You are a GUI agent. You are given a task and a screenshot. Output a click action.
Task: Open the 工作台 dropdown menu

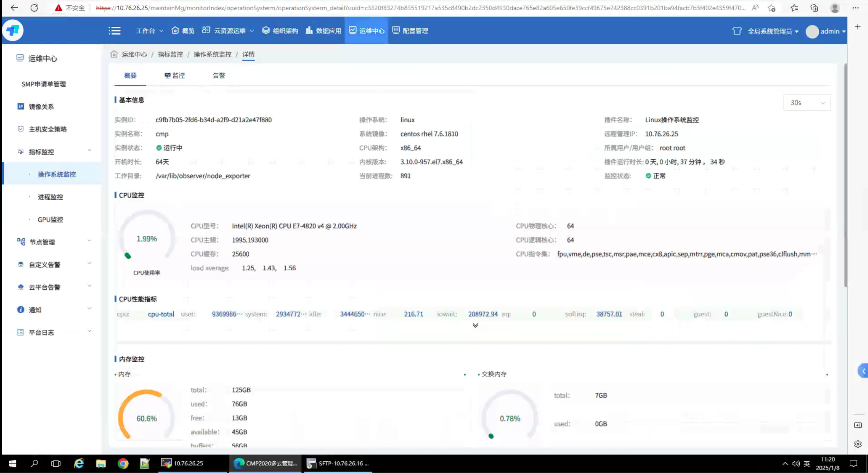pyautogui.click(x=149, y=31)
